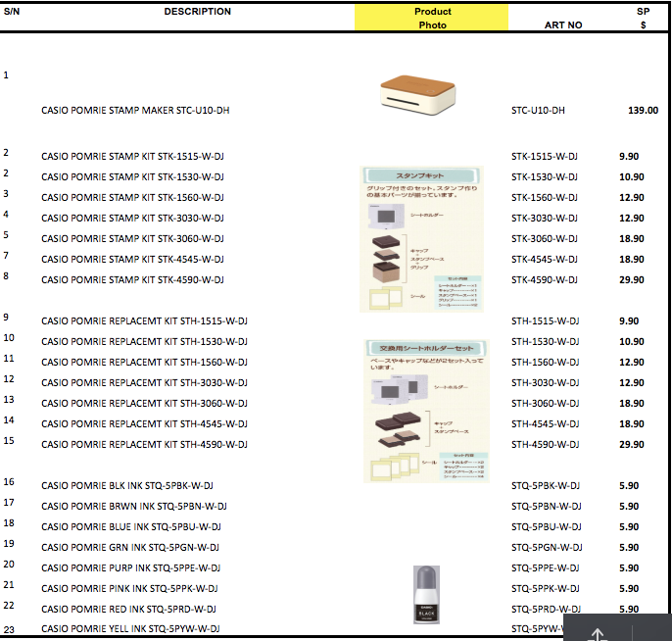Select description CASIO POMRIE STAMP KIT STK-3060-W-DJ

coord(132,238)
